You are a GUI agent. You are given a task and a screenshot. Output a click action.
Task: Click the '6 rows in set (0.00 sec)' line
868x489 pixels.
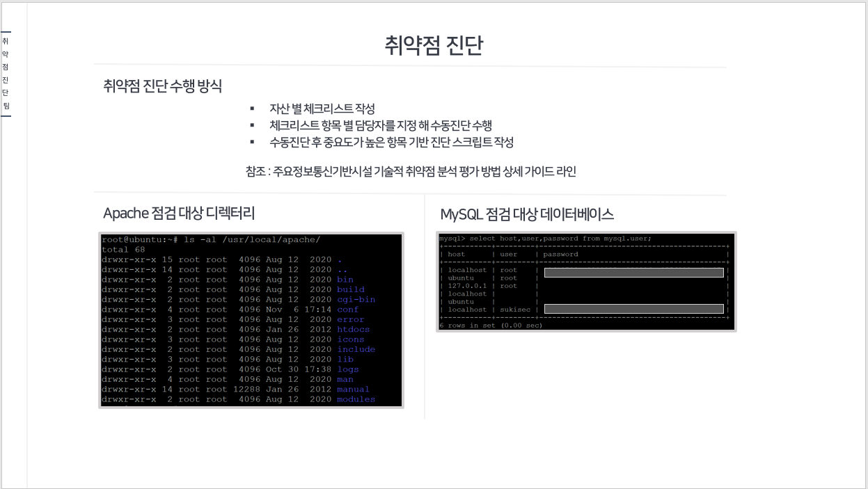point(491,326)
